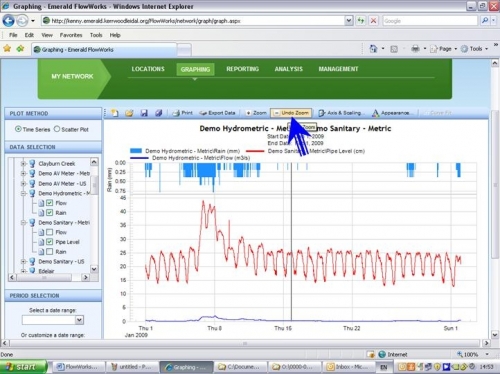This screenshot has width=500, height=374.
Task: Switch to the GRAPHING tab
Action: 195,69
